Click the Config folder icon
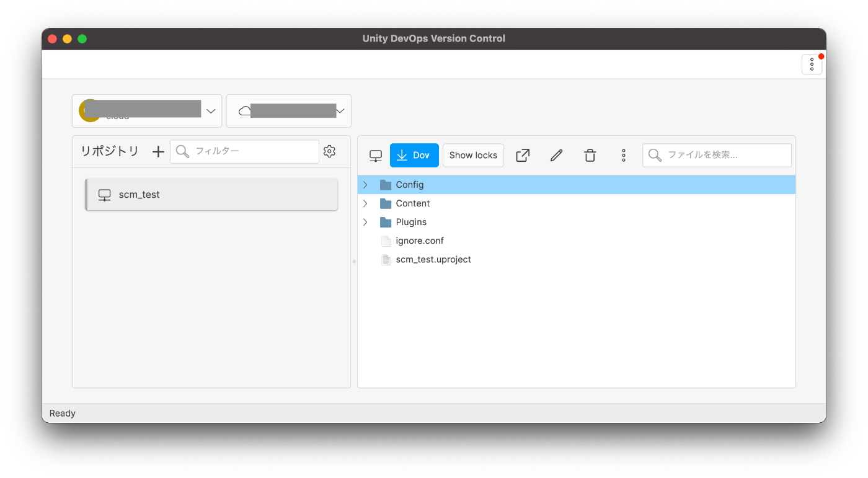Viewport: 868px width, 478px height. tap(386, 185)
